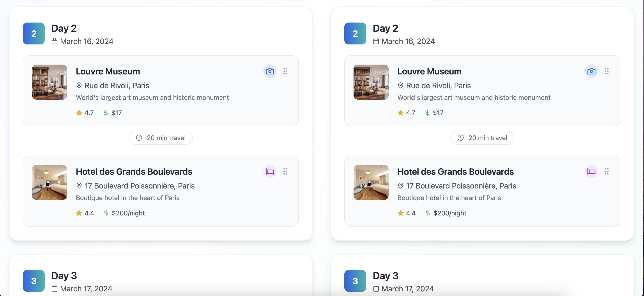Click the Louvre Museum title in right column

(x=429, y=71)
